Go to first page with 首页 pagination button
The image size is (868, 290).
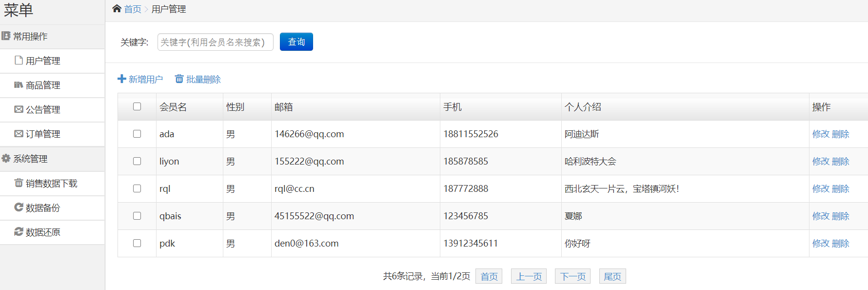click(x=489, y=276)
